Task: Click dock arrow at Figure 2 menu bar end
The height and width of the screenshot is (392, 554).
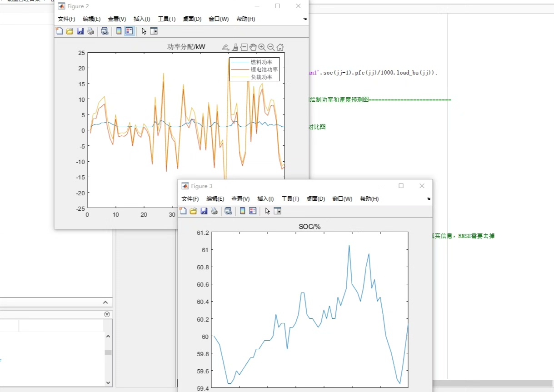Action: [x=305, y=19]
